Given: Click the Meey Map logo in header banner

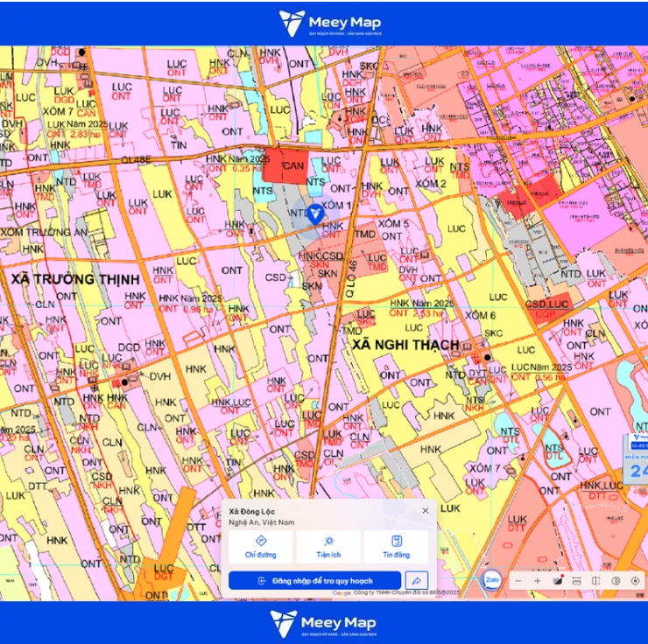Looking at the screenshot, I should (330, 23).
